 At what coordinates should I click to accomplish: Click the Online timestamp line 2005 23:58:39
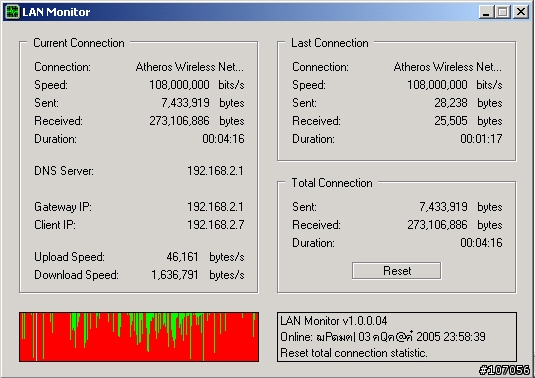[x=383, y=337]
